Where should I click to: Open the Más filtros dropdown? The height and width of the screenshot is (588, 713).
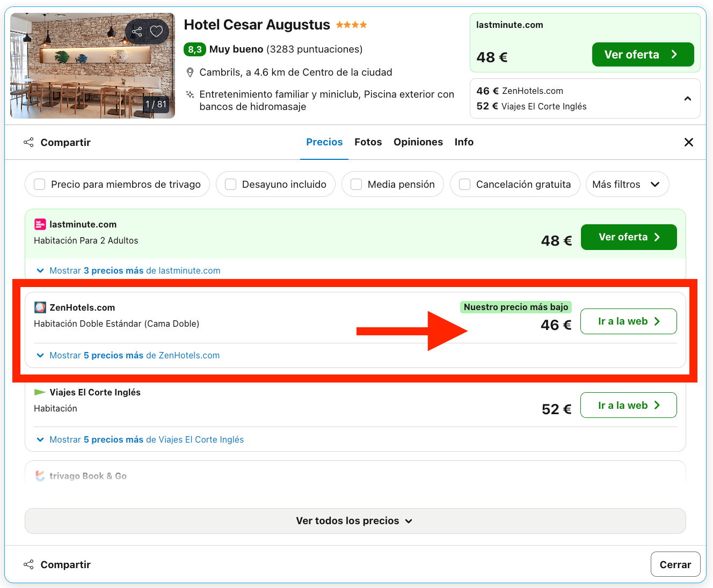point(627,185)
